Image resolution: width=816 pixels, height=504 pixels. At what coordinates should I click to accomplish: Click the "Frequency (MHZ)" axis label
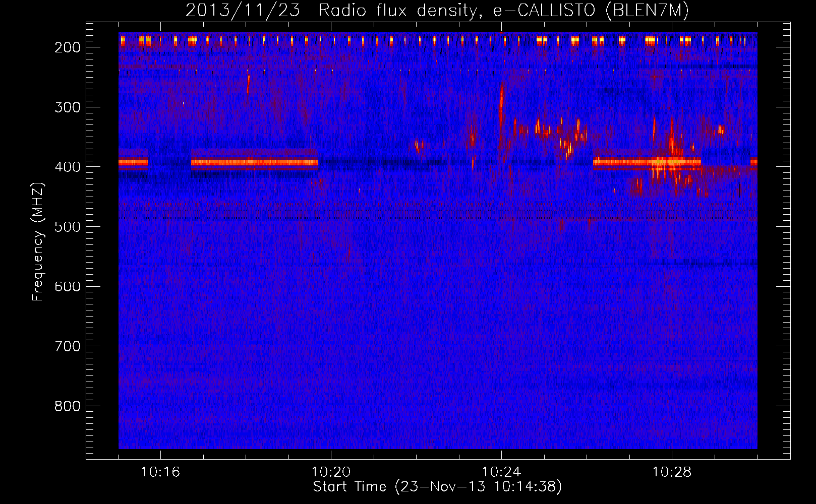pos(38,241)
